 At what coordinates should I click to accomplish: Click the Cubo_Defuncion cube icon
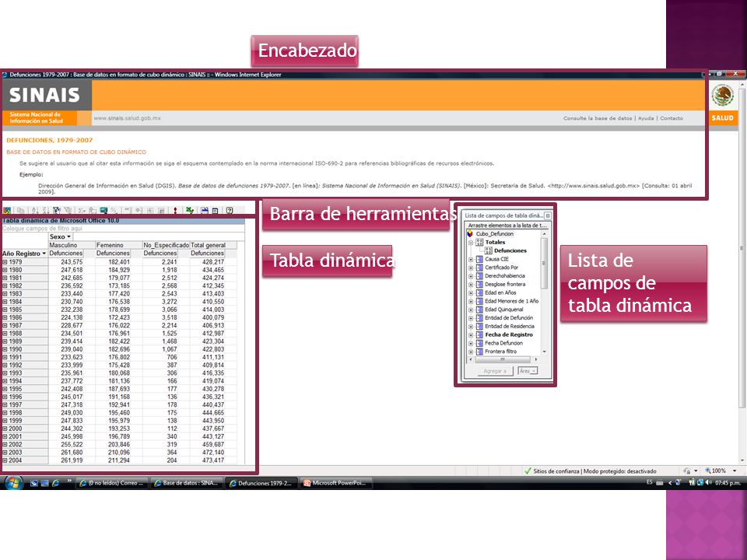coord(470,234)
